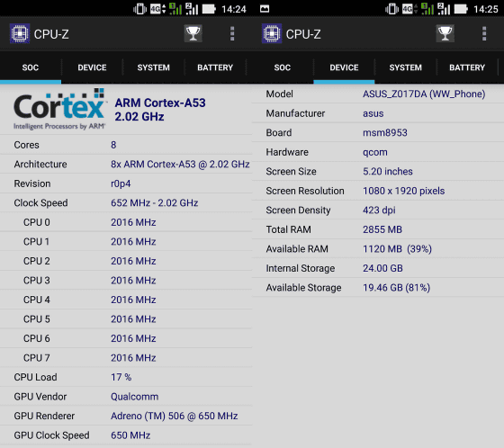Select the CPU 1 frequency row
Viewport: 504px width, 448px height.
126,242
